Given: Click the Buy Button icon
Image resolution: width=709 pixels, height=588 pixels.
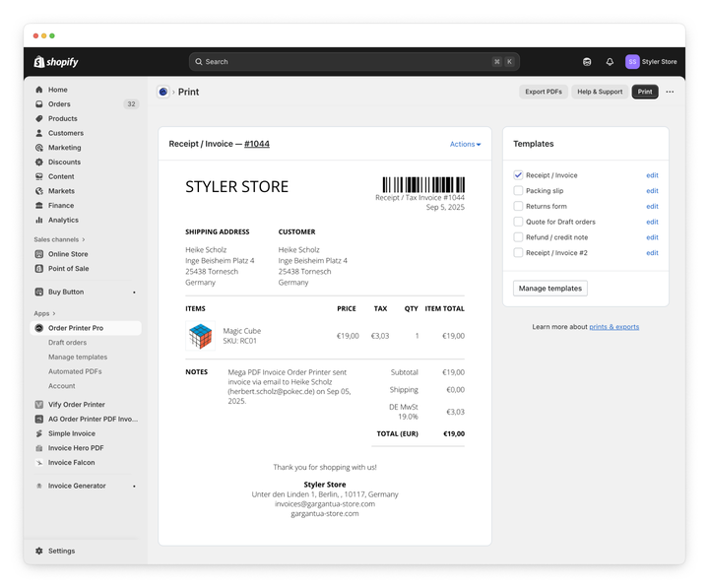Looking at the screenshot, I should coord(39,293).
